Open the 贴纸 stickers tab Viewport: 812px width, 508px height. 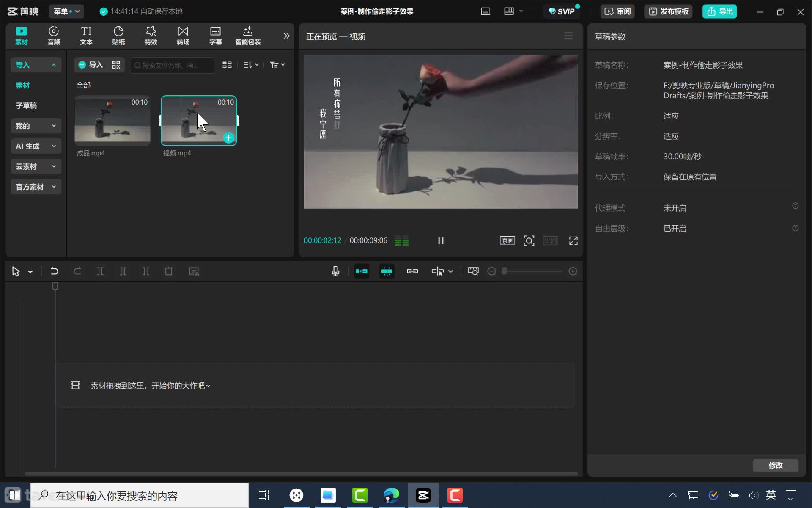pos(118,36)
